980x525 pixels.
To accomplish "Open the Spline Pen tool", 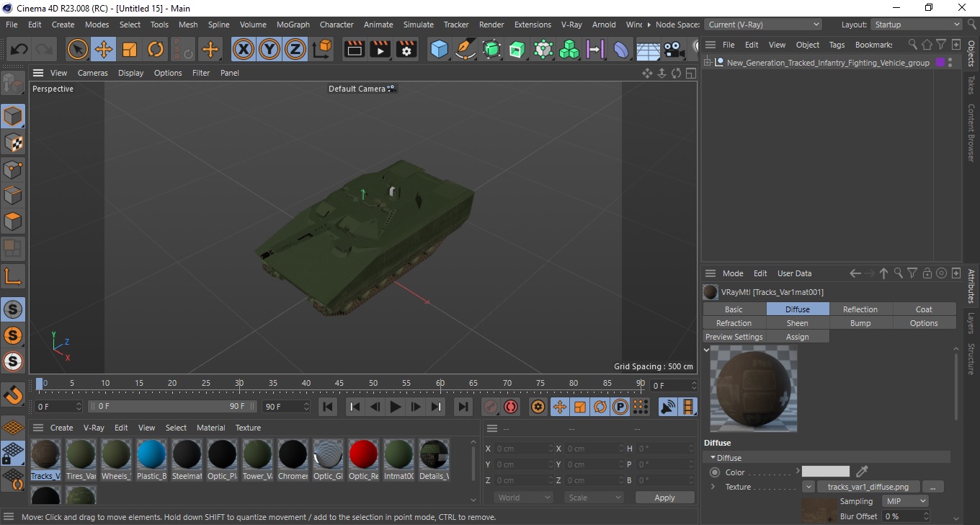I will 465,50.
